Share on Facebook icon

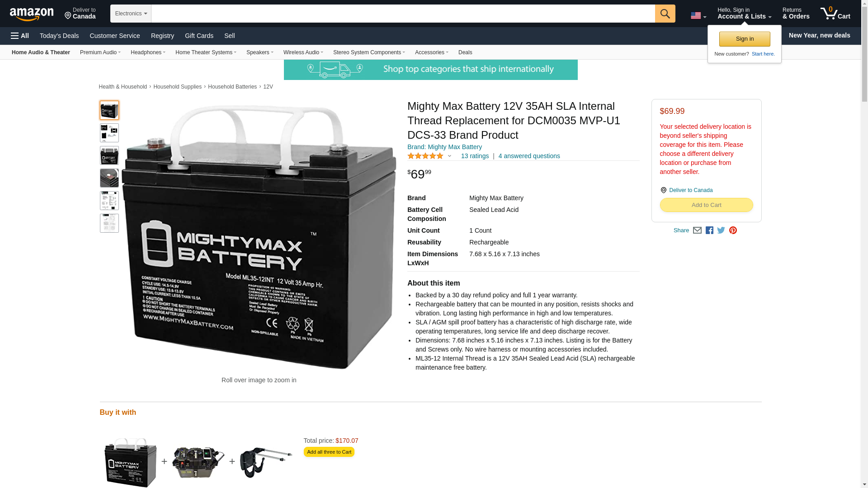pos(709,230)
